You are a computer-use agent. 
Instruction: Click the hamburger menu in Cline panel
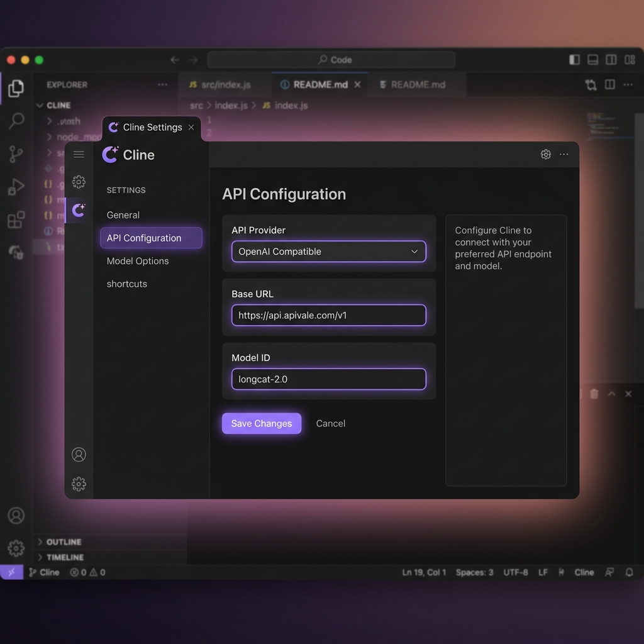[79, 155]
